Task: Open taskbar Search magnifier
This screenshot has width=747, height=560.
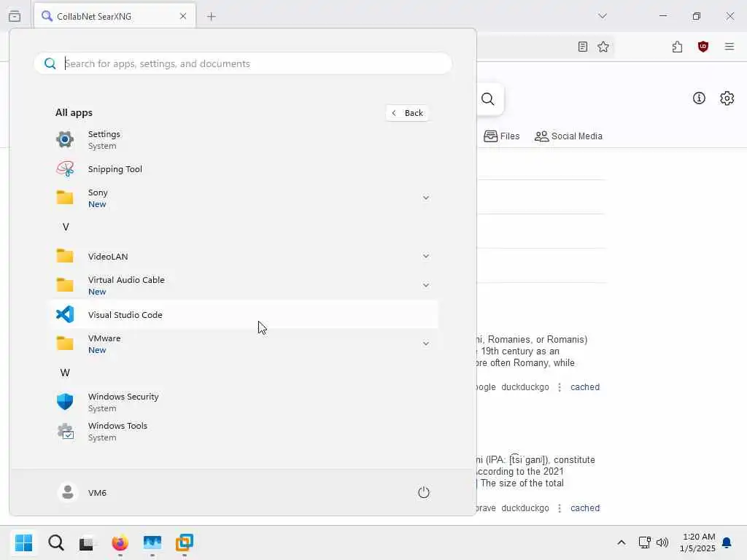Action: [x=55, y=542]
